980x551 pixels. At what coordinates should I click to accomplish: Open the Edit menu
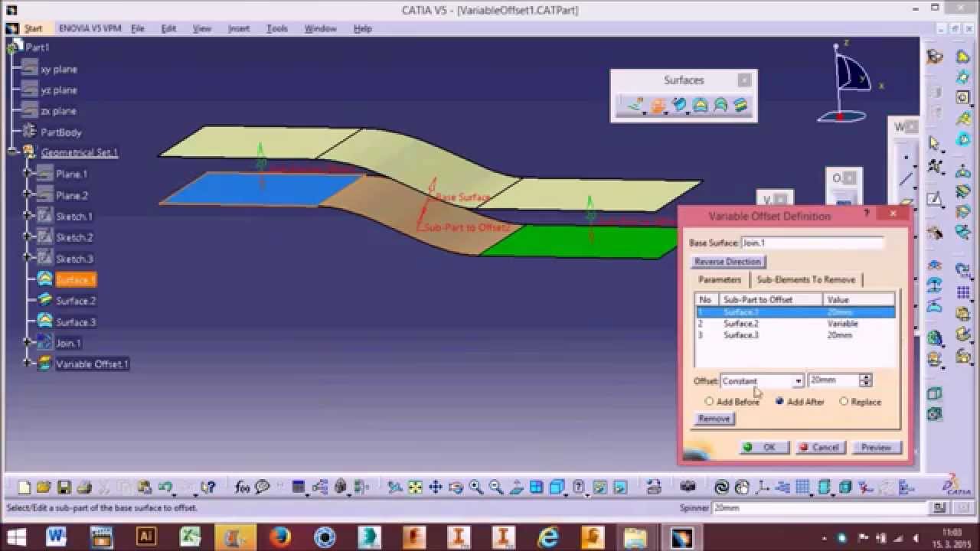click(168, 28)
